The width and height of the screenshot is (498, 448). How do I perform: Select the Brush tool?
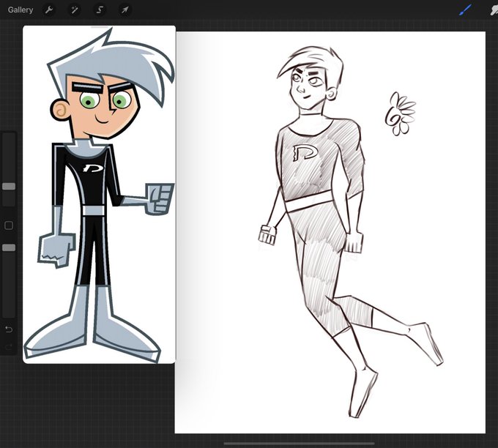[x=466, y=10]
